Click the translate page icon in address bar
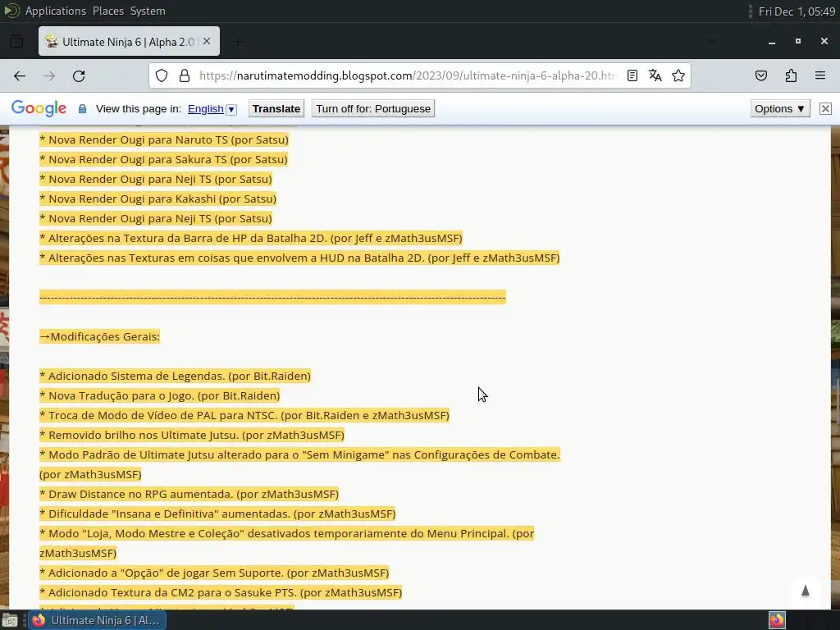840x630 pixels. 655,75
